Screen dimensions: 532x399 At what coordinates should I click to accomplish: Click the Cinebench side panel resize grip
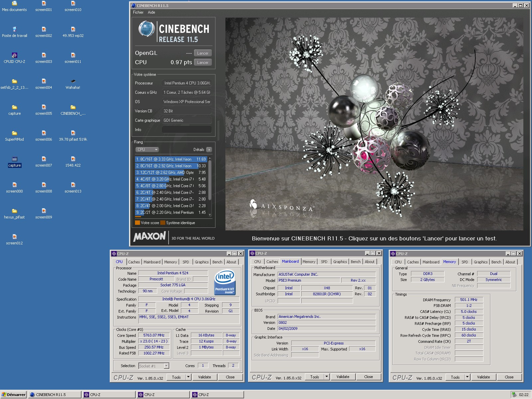[x=218, y=131]
